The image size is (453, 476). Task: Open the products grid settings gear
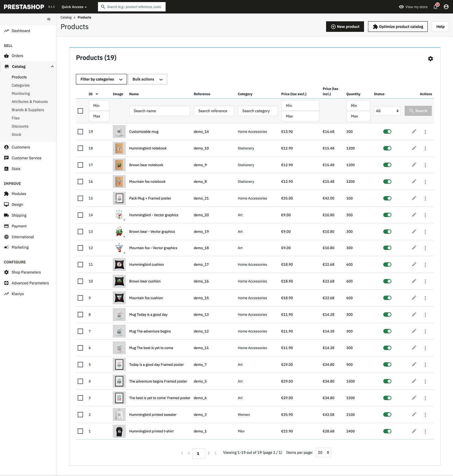point(430,59)
